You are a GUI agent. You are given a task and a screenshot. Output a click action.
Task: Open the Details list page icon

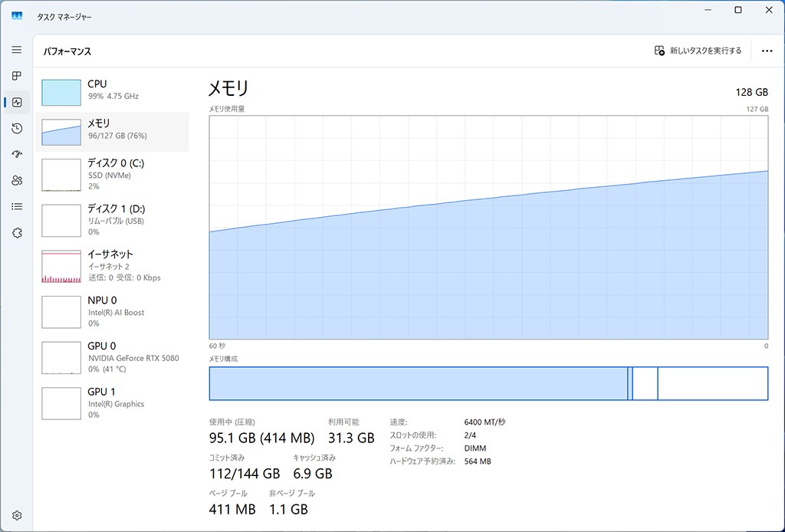tap(17, 206)
